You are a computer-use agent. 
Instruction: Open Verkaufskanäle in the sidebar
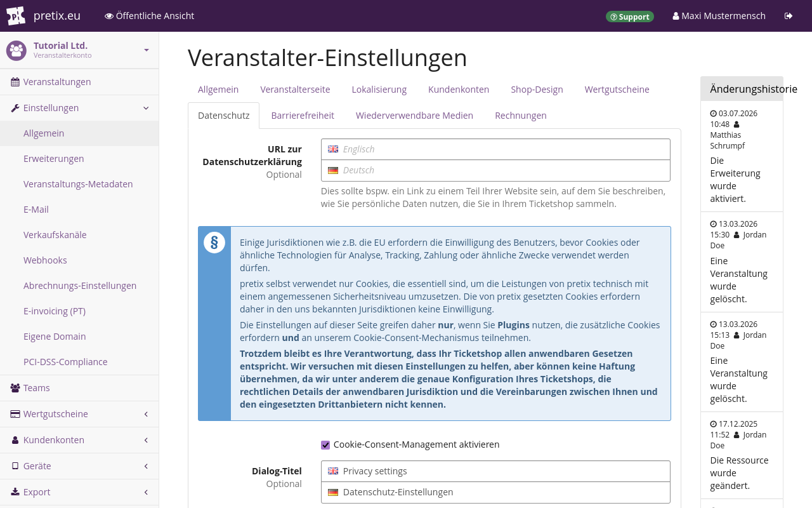[79, 235]
